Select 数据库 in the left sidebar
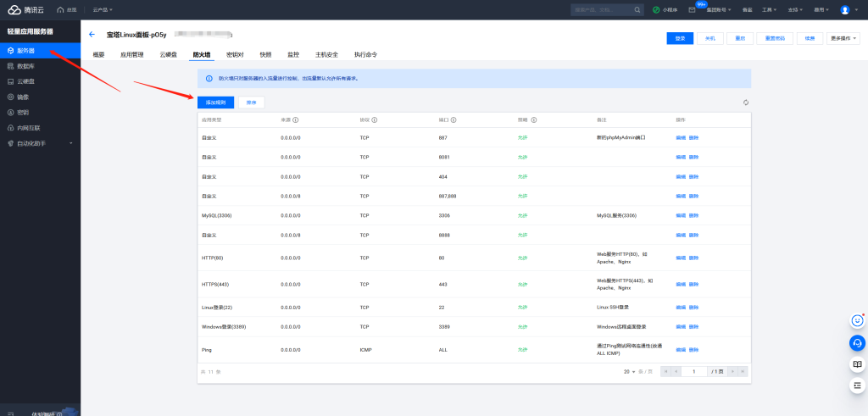This screenshot has width=868, height=416. point(25,66)
